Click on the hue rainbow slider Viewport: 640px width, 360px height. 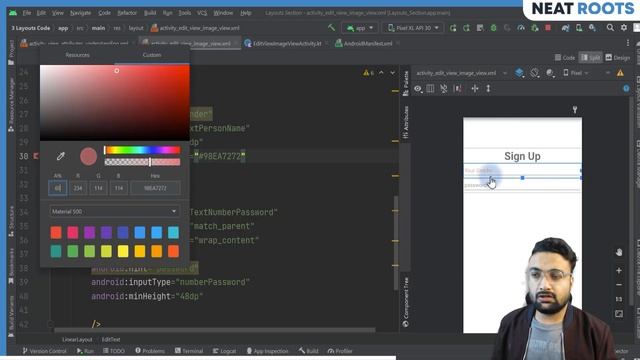(142, 150)
